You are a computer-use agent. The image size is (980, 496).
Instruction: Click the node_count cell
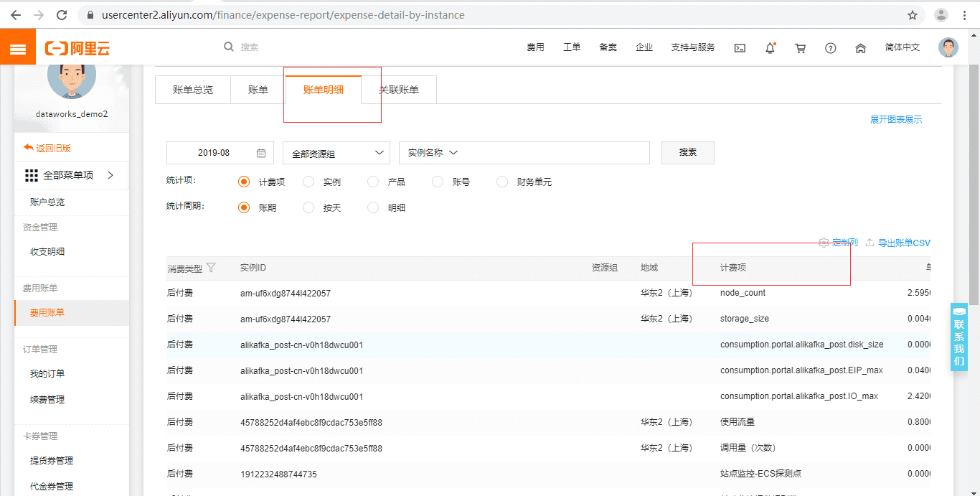coord(743,293)
